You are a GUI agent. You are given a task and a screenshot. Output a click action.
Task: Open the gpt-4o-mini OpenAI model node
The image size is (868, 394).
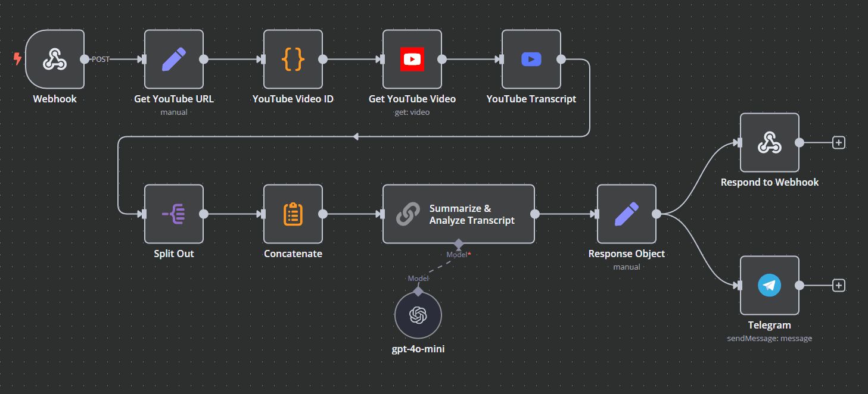[x=418, y=316]
